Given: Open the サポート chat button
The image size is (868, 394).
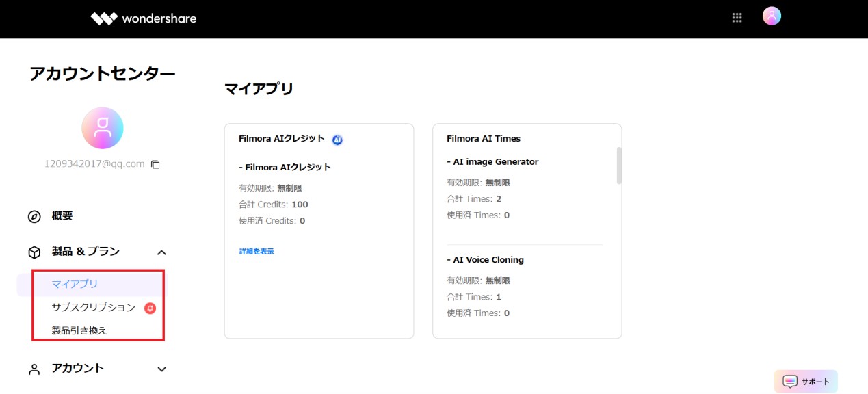Looking at the screenshot, I should pos(806,382).
